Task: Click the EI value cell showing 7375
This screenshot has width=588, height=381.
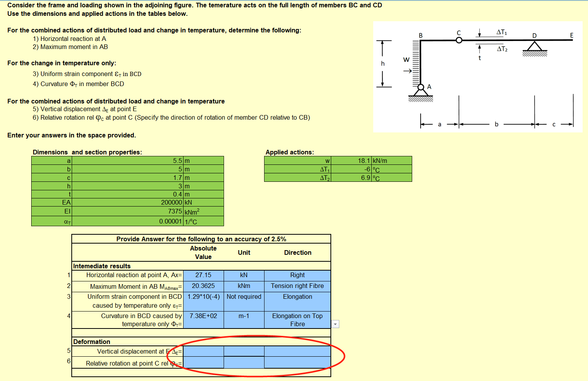Action: pos(127,211)
